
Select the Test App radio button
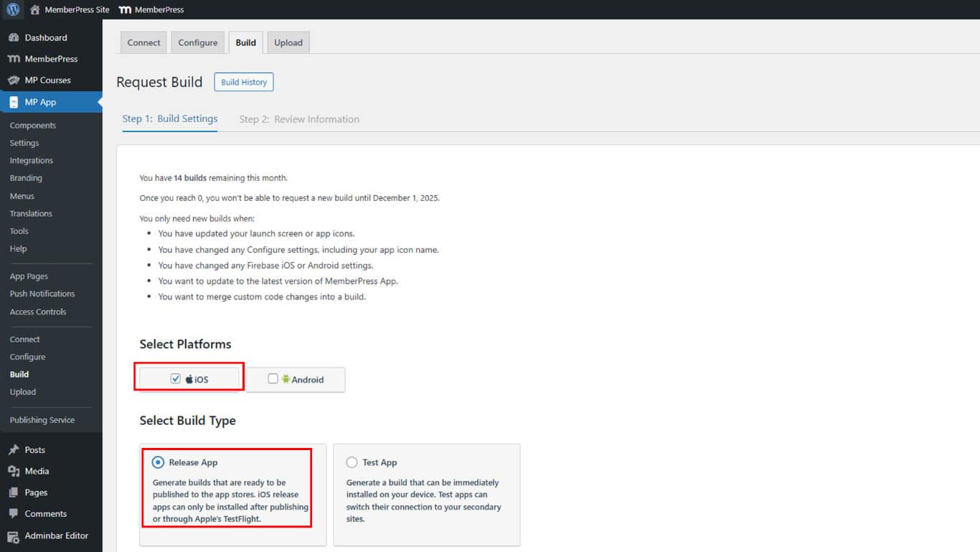(352, 462)
